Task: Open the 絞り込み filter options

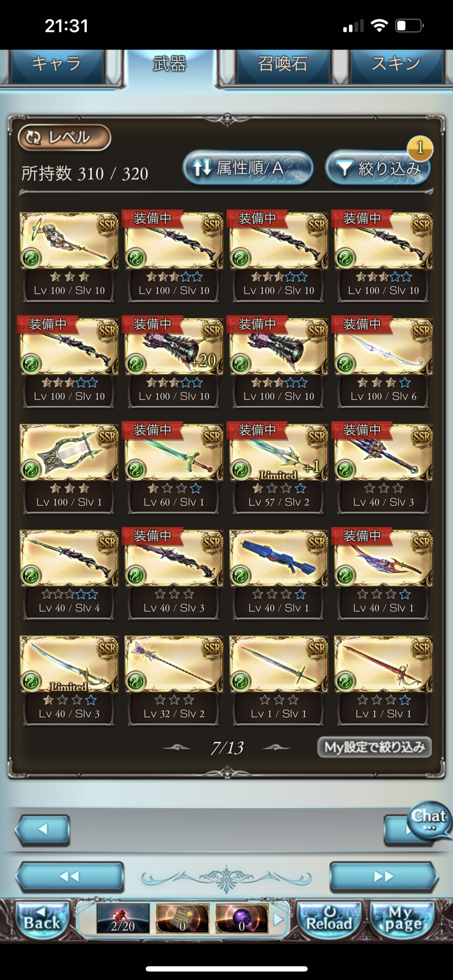Action: 378,168
